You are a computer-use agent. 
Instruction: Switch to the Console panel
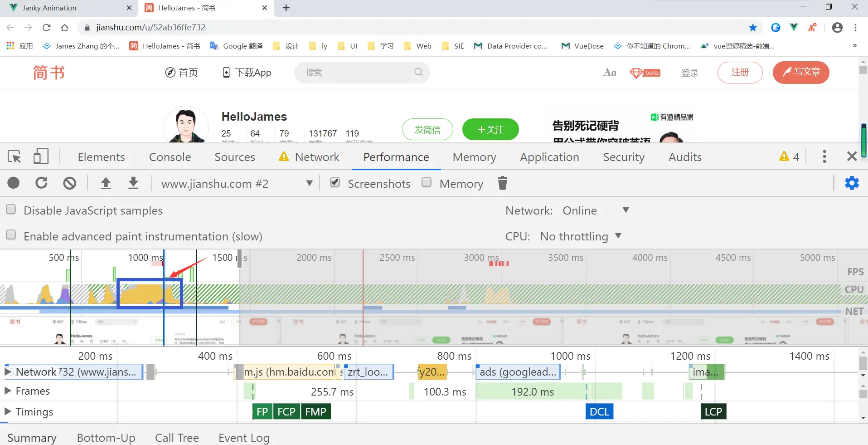(170, 157)
